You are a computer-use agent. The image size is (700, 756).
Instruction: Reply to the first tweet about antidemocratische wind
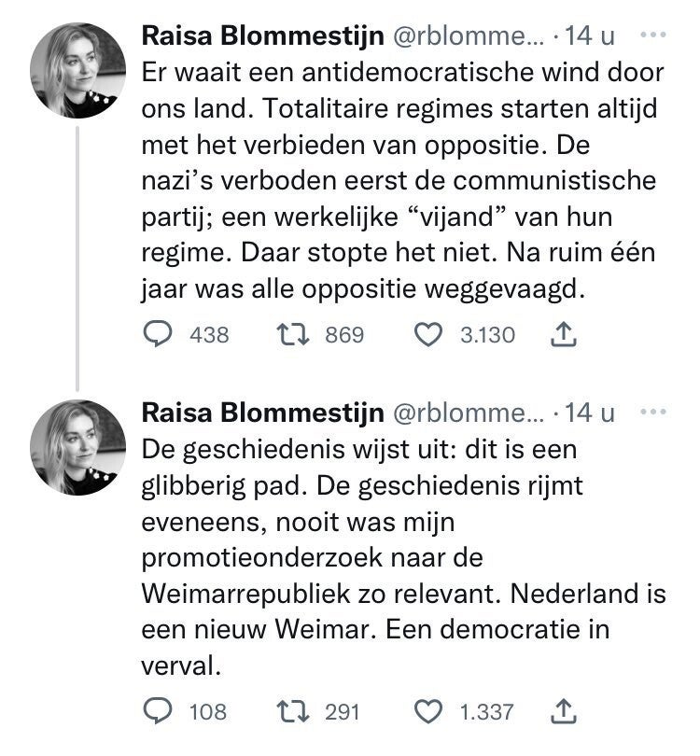(x=156, y=334)
